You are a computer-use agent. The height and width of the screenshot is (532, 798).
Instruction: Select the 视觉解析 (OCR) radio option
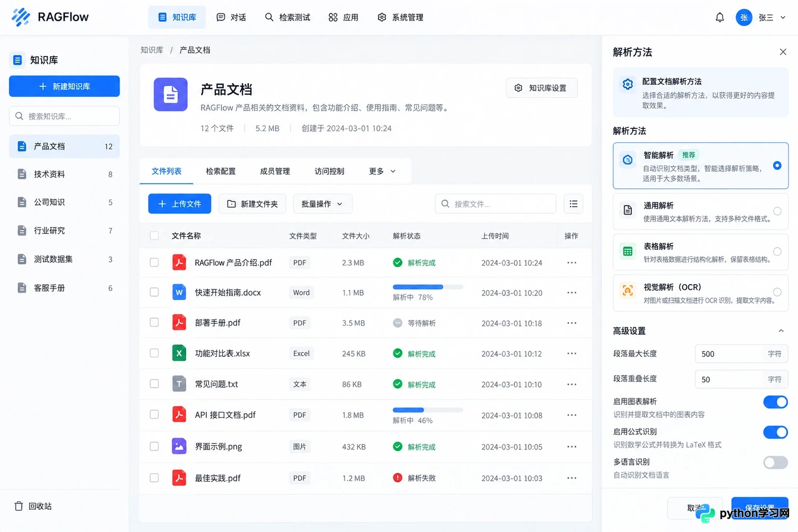point(777,292)
